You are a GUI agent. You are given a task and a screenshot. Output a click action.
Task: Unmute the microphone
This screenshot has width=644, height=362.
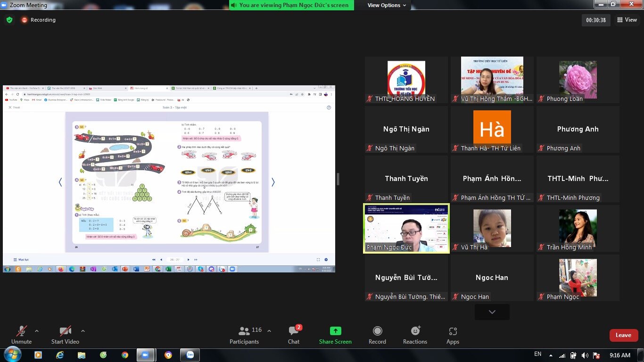click(21, 335)
